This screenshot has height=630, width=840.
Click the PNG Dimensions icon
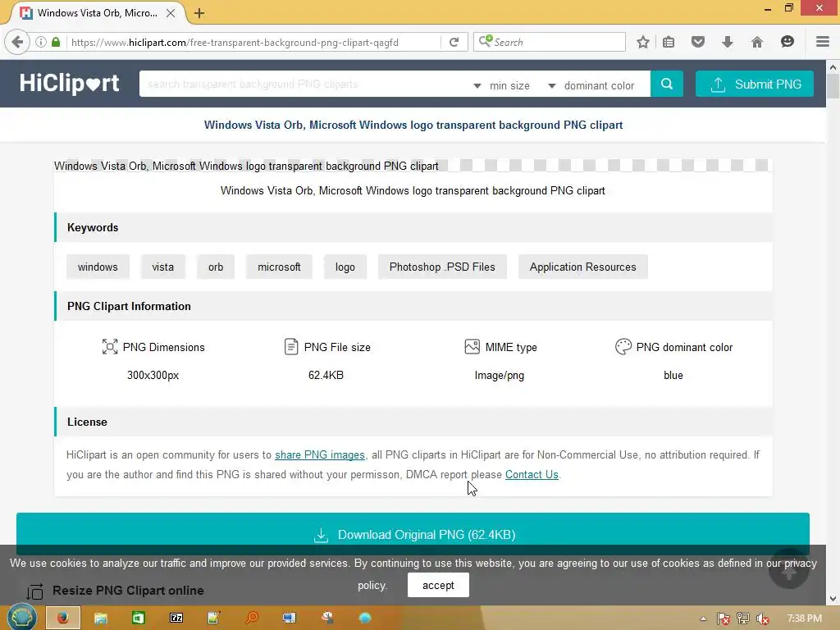point(110,347)
